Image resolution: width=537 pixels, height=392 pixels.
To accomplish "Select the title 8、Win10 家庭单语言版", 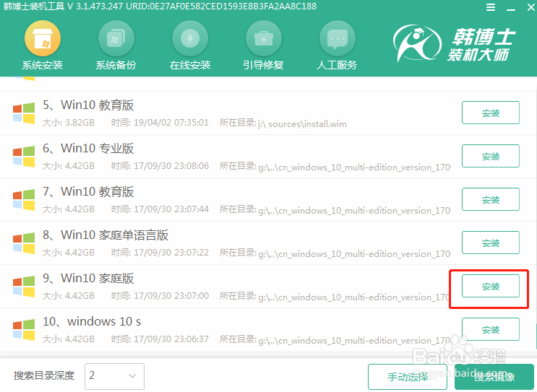I will (x=106, y=235).
